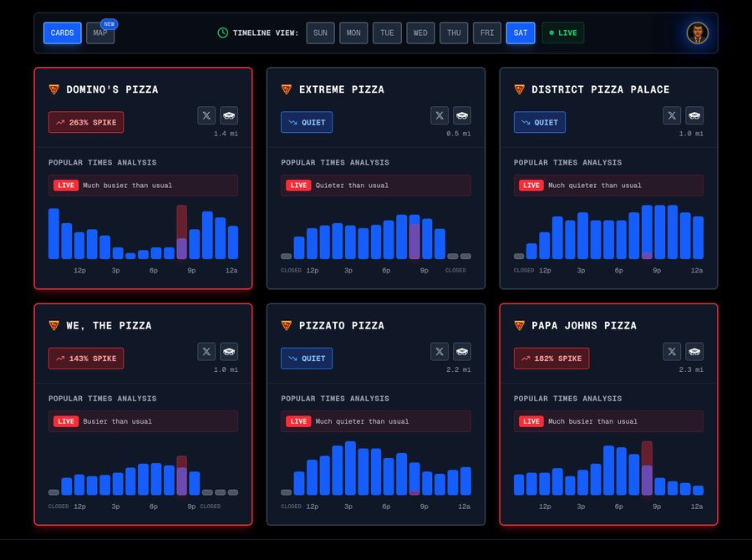Click 'Much busier than usual' on Papa Johns
This screenshot has width=752, height=560.
(592, 421)
